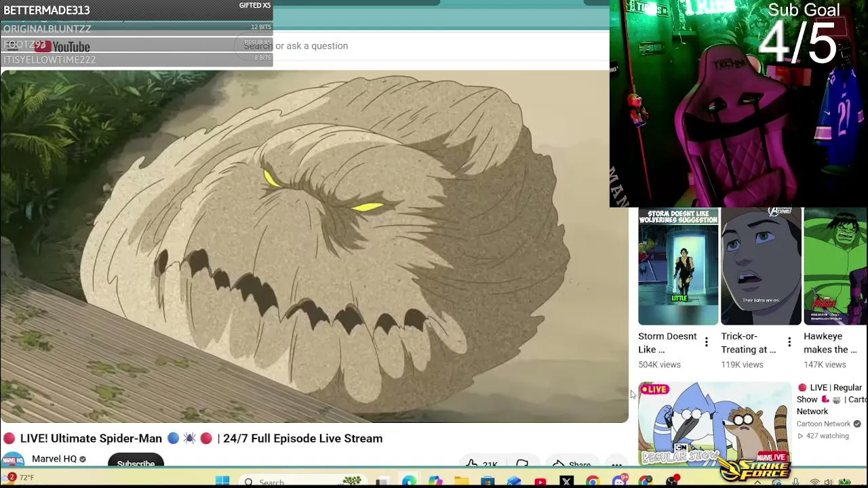Click the 'Trick-or-Treating at ...' title

748,343
